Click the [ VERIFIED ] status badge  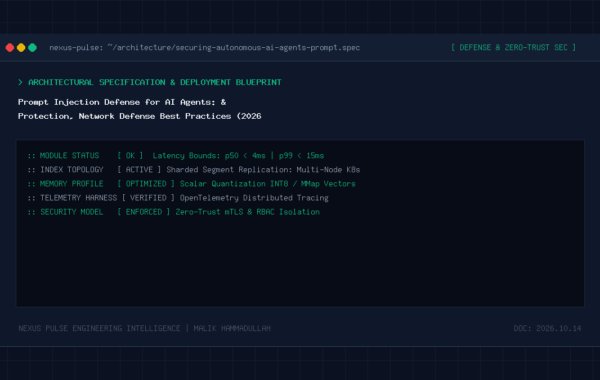pyautogui.click(x=148, y=198)
